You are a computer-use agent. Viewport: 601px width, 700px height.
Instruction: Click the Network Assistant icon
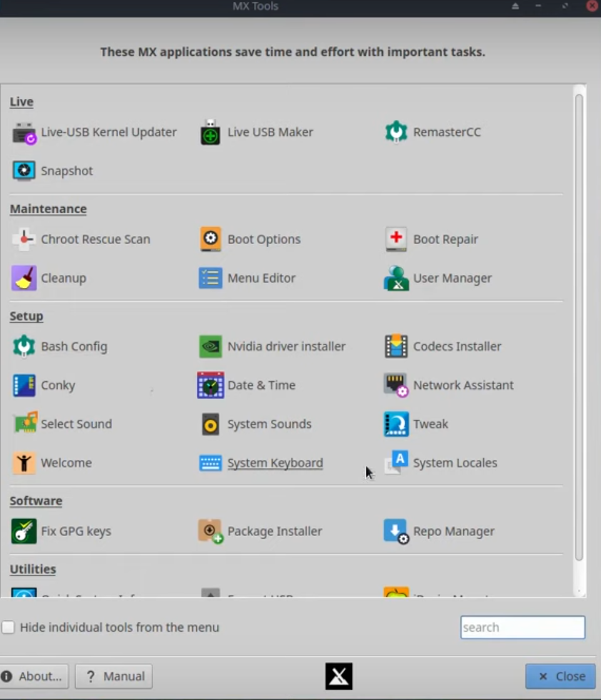coord(396,385)
